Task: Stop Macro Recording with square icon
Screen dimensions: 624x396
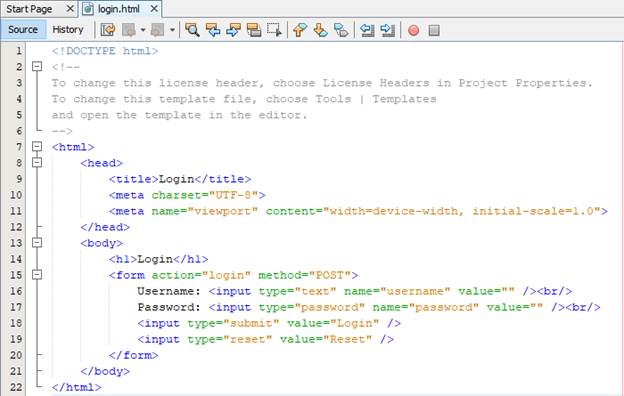Action: [434, 30]
